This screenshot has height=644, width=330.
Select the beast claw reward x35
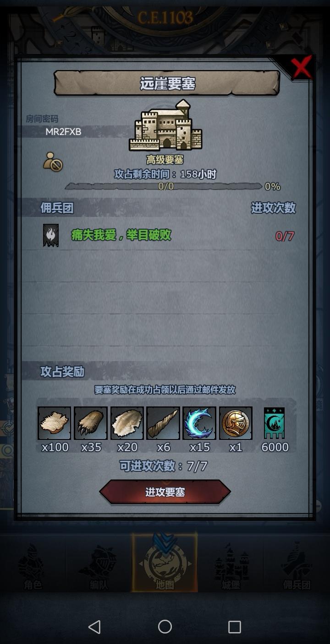(x=91, y=423)
